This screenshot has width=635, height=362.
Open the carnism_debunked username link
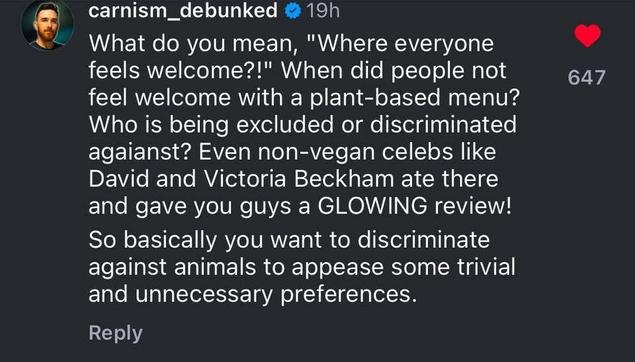(x=183, y=11)
